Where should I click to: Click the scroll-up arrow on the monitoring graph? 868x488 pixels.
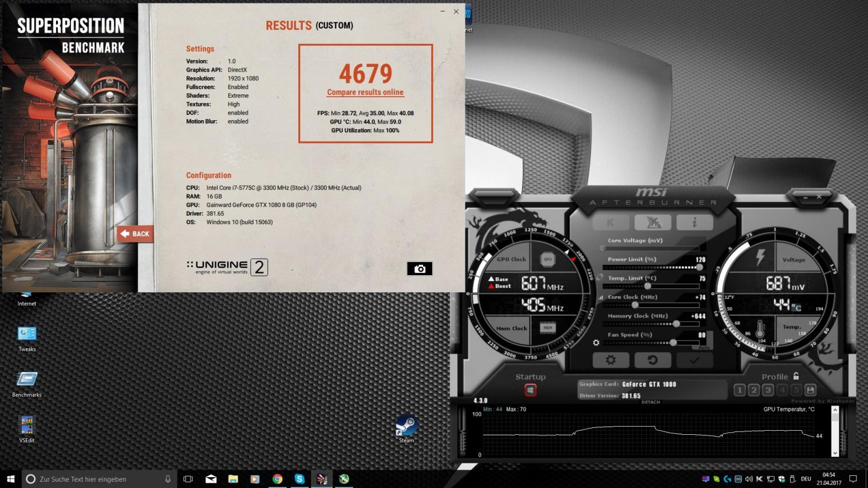(x=835, y=410)
